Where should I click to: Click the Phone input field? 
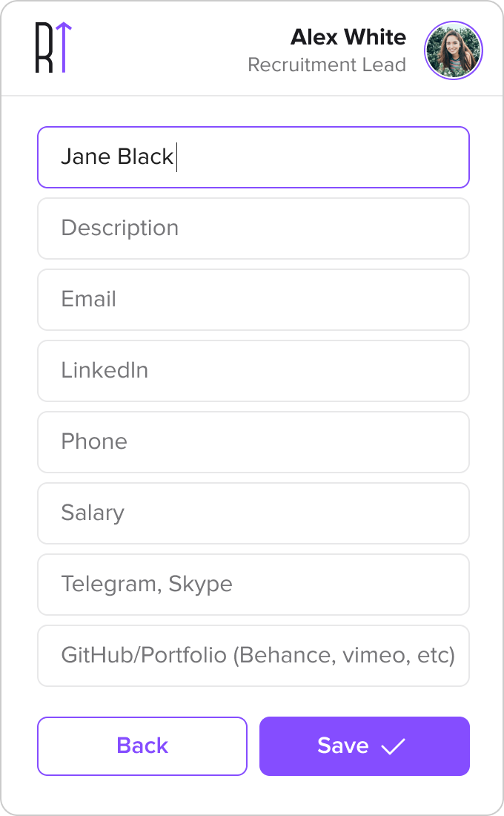click(253, 442)
